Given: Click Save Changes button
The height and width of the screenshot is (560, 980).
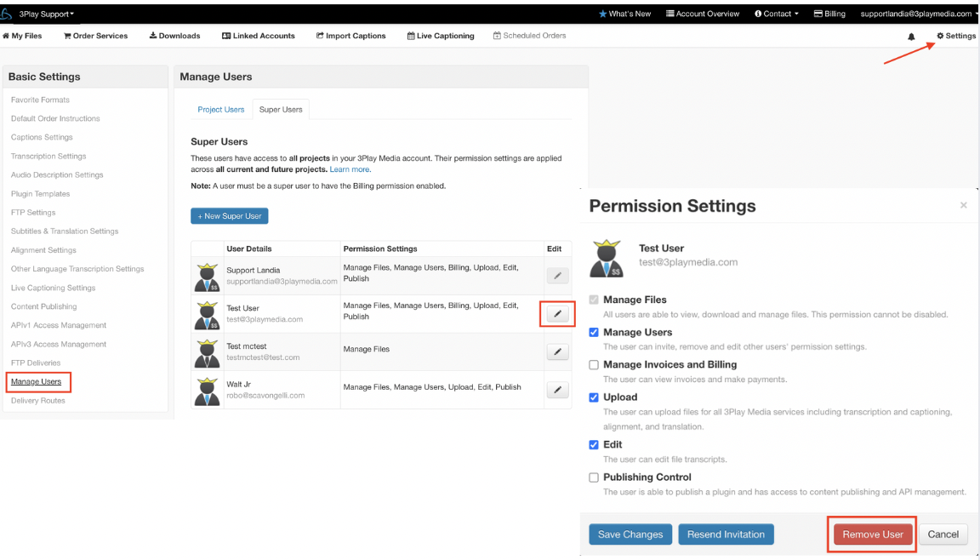Looking at the screenshot, I should tap(630, 534).
